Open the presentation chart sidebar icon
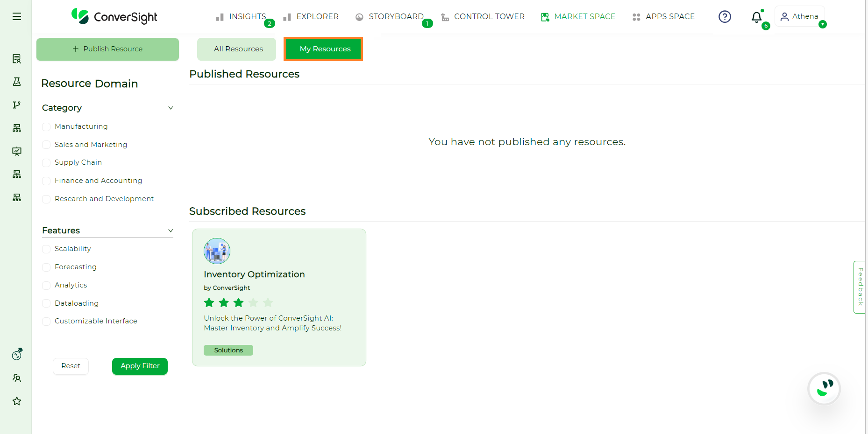The height and width of the screenshot is (434, 868). pos(17,151)
